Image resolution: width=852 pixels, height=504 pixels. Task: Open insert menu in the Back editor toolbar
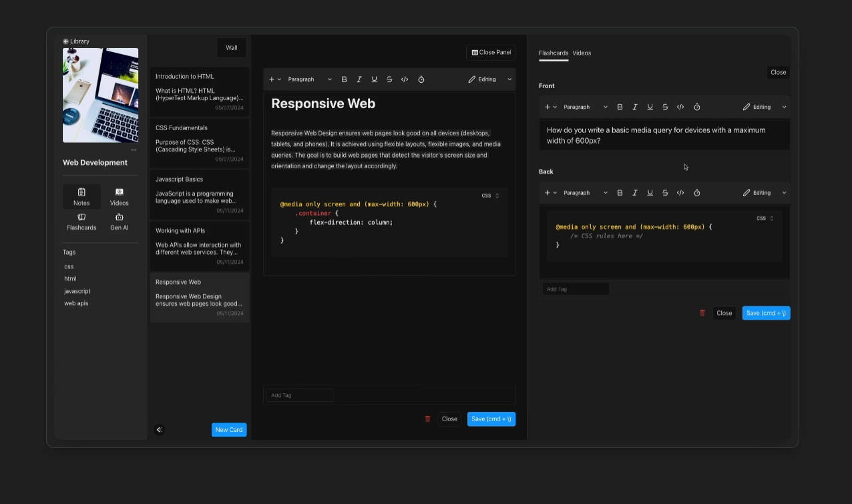[x=550, y=193]
